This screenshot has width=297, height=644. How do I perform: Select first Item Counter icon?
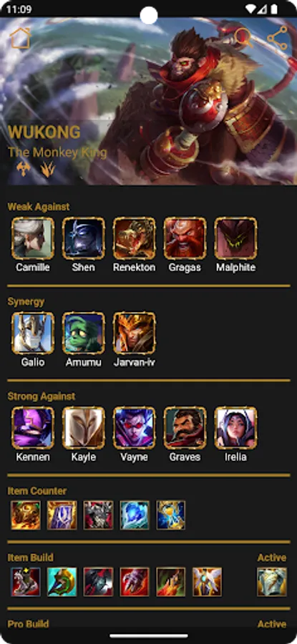(26, 515)
